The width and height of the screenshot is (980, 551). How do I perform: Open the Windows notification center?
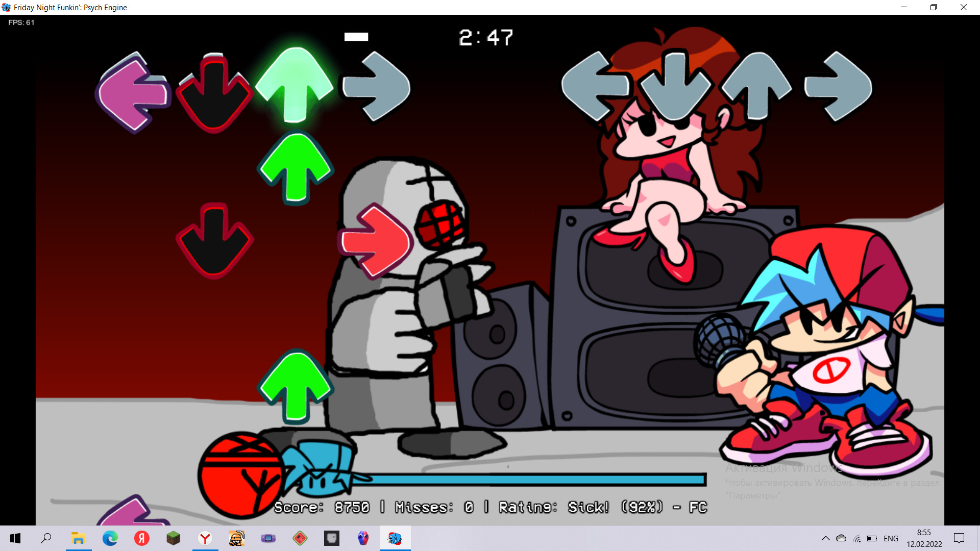coord(959,538)
